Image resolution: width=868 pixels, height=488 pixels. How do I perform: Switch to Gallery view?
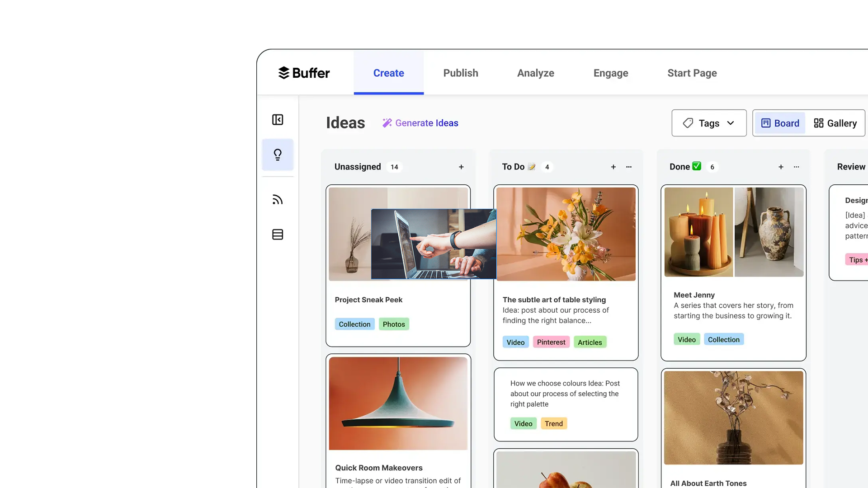[835, 123]
